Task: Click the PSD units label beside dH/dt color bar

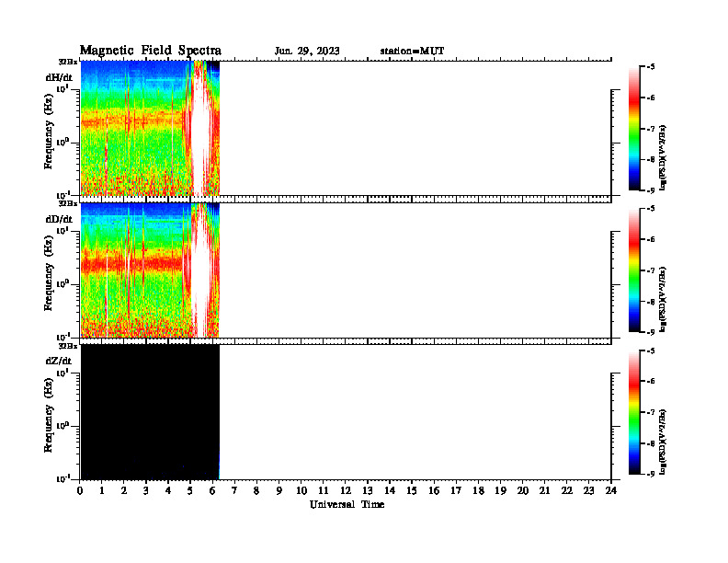Action: 663,157
